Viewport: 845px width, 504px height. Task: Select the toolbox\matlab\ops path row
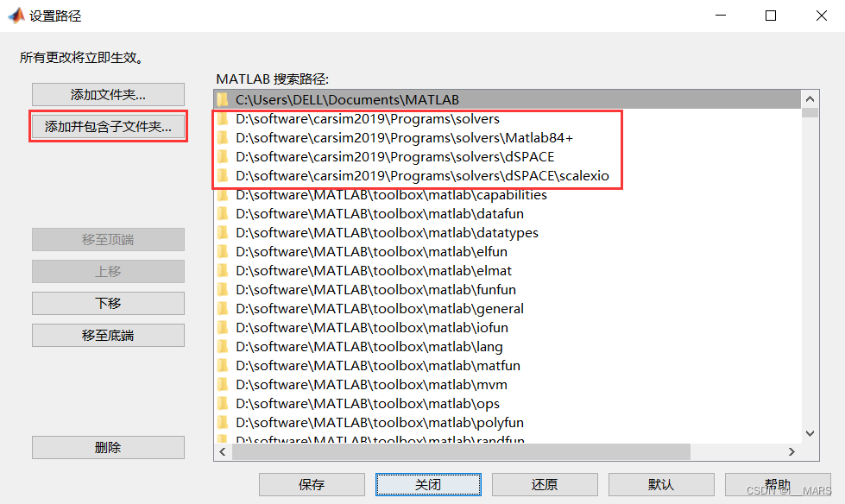coord(508,404)
